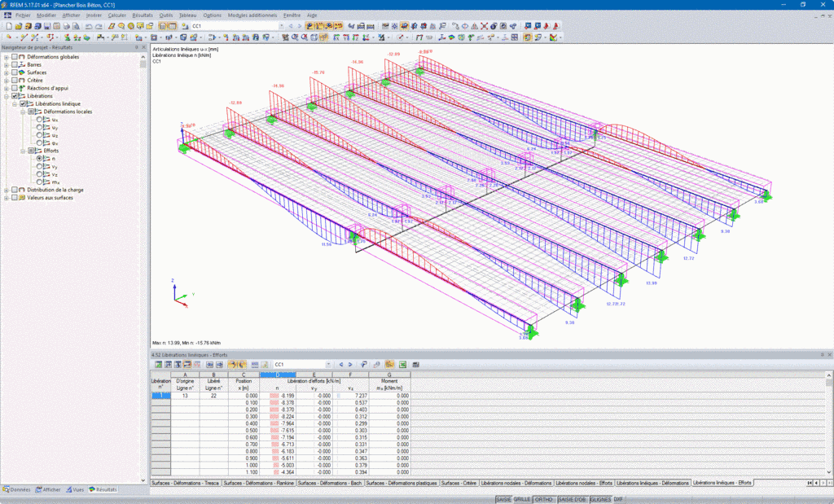Expand the Critère tree node
Viewport: 834px width, 504px height.
tap(7, 81)
